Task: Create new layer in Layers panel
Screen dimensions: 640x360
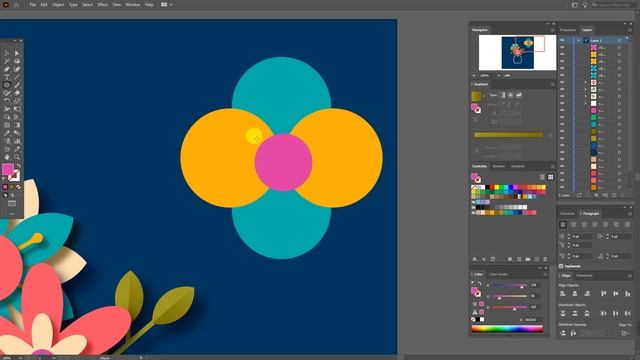Action: pos(614,196)
